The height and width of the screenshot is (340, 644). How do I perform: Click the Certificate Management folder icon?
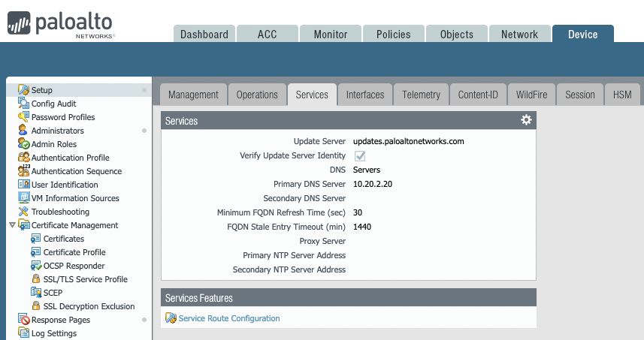point(24,225)
